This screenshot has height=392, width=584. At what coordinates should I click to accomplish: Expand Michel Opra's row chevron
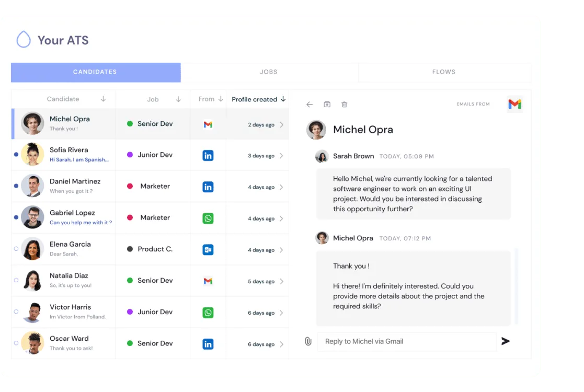[282, 125]
